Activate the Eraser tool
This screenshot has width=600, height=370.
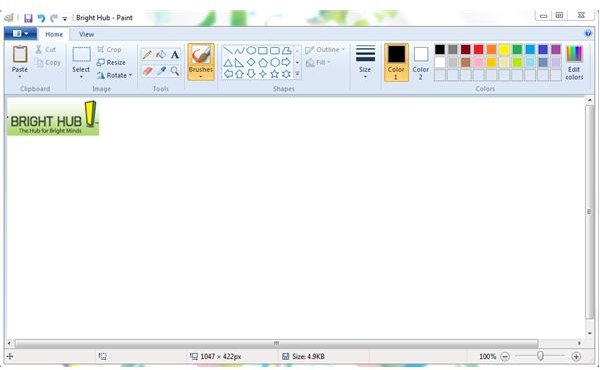click(x=147, y=71)
